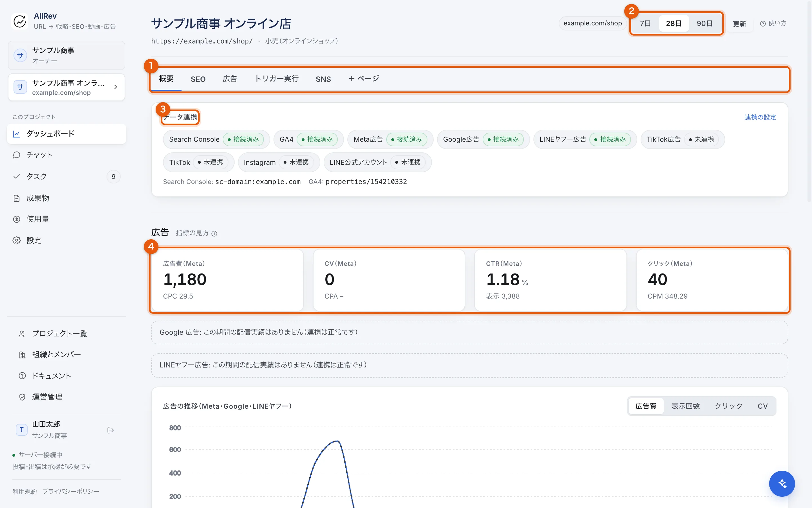
Task: Open プロジェクト一覧
Action: [67, 334]
